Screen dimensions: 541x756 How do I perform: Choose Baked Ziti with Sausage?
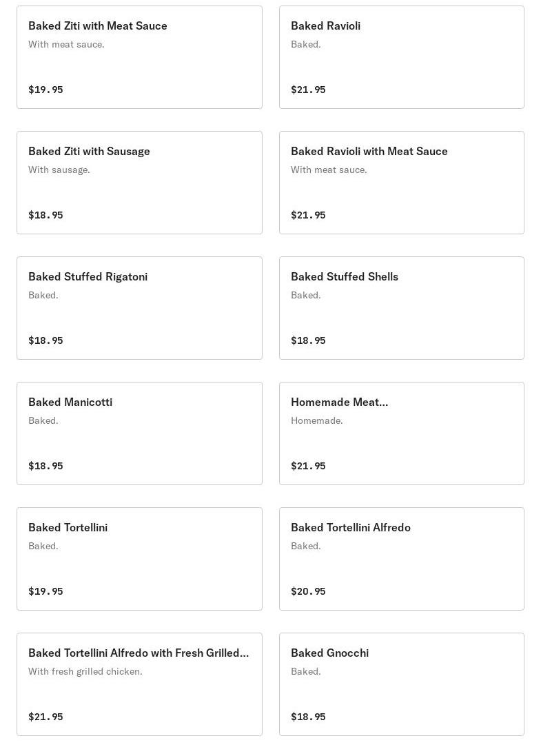pyautogui.click(x=139, y=183)
